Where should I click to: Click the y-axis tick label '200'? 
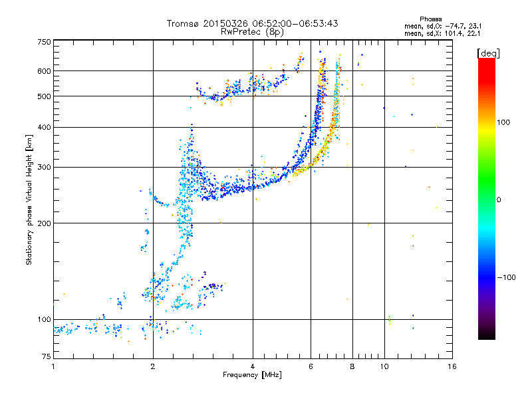click(44, 223)
